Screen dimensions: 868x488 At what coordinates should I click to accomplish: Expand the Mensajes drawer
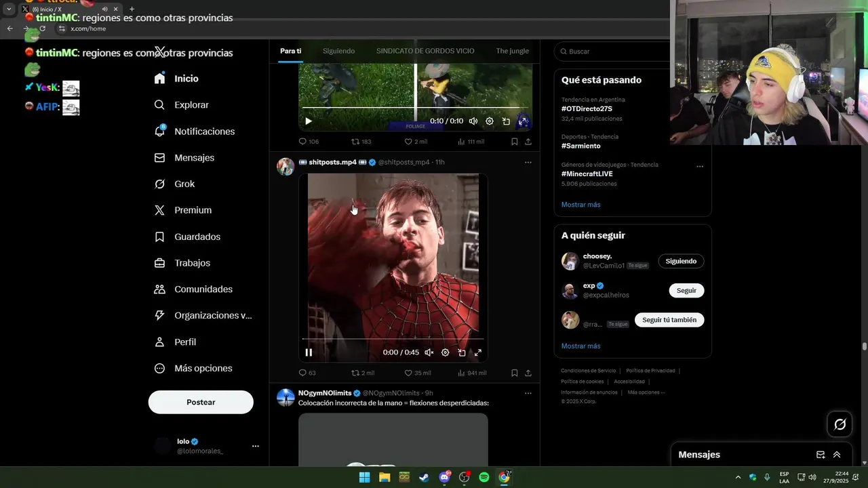837,455
